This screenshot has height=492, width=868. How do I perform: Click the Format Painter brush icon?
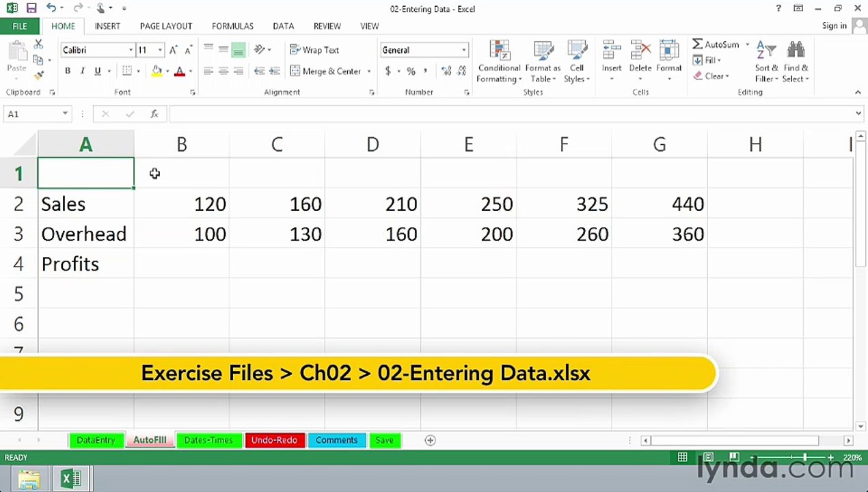point(38,76)
